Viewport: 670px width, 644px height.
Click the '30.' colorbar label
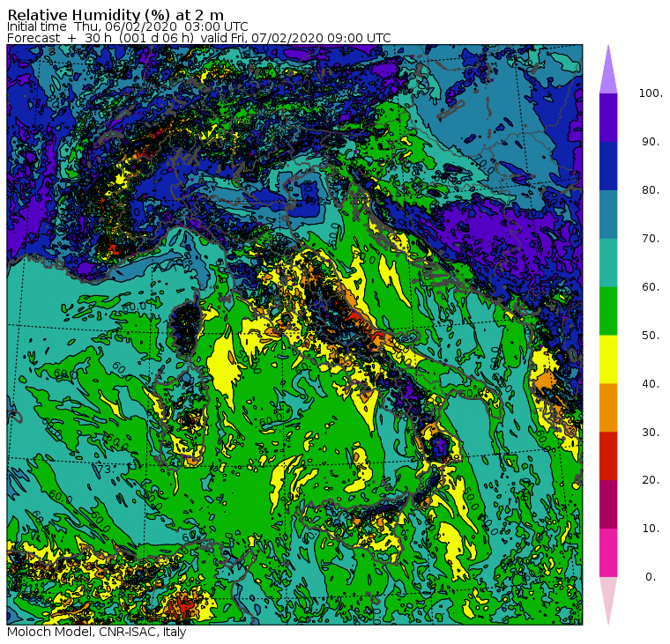pos(651,433)
